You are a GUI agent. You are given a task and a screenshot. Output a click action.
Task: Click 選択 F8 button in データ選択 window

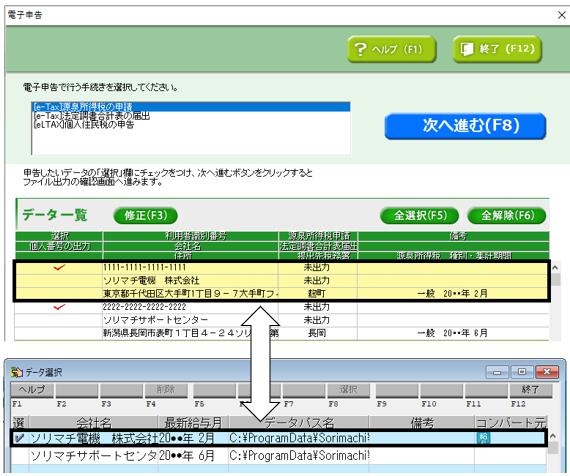[348, 390]
